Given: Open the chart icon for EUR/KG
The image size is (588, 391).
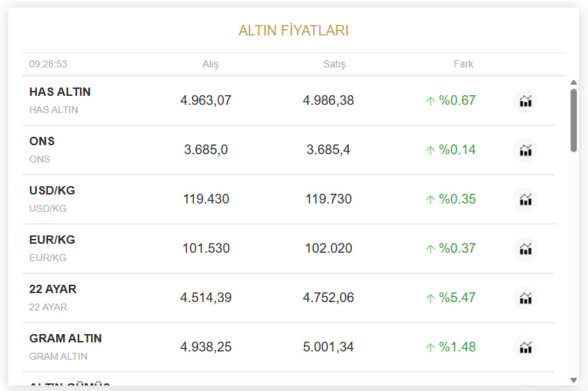Looking at the screenshot, I should [x=525, y=249].
